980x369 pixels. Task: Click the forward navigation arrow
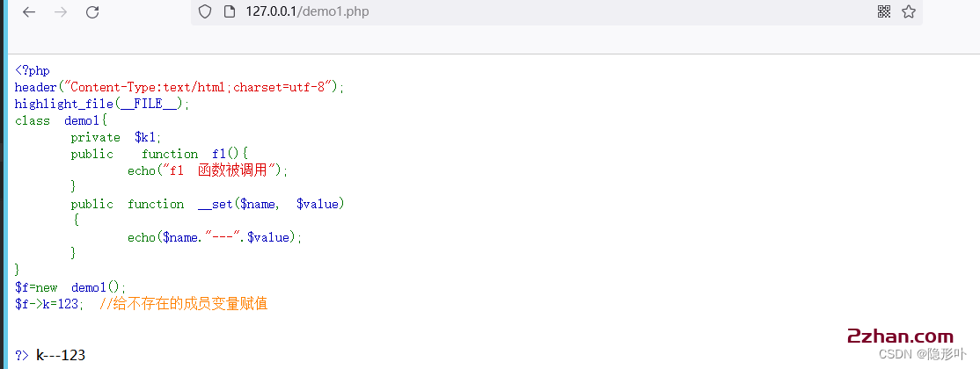coord(61,12)
